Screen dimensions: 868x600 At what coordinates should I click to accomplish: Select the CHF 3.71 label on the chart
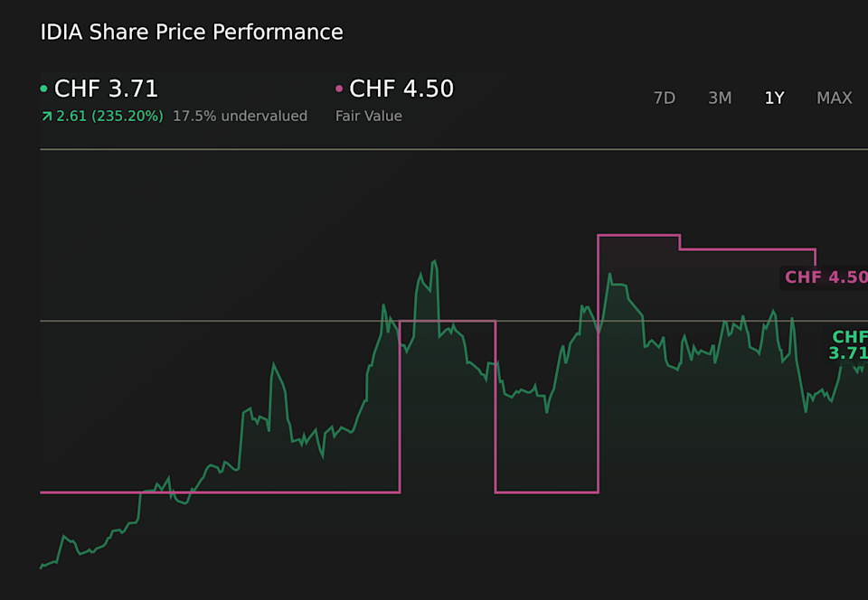[846, 345]
